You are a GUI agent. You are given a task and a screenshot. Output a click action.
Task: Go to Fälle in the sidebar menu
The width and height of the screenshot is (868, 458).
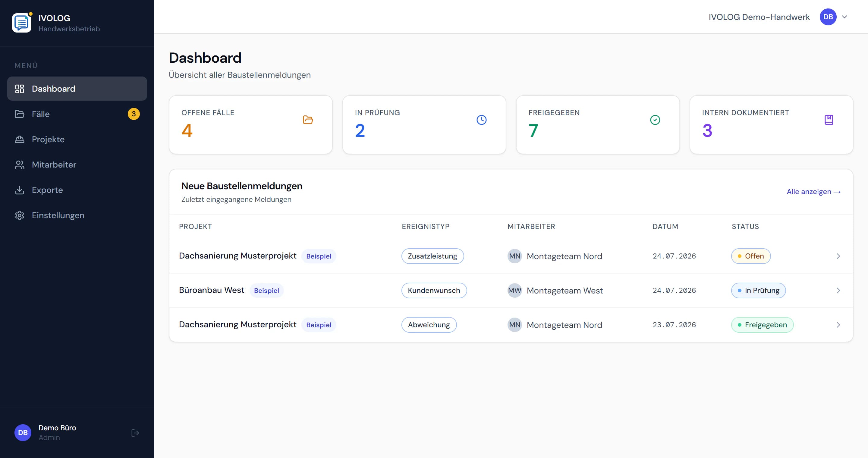77,114
